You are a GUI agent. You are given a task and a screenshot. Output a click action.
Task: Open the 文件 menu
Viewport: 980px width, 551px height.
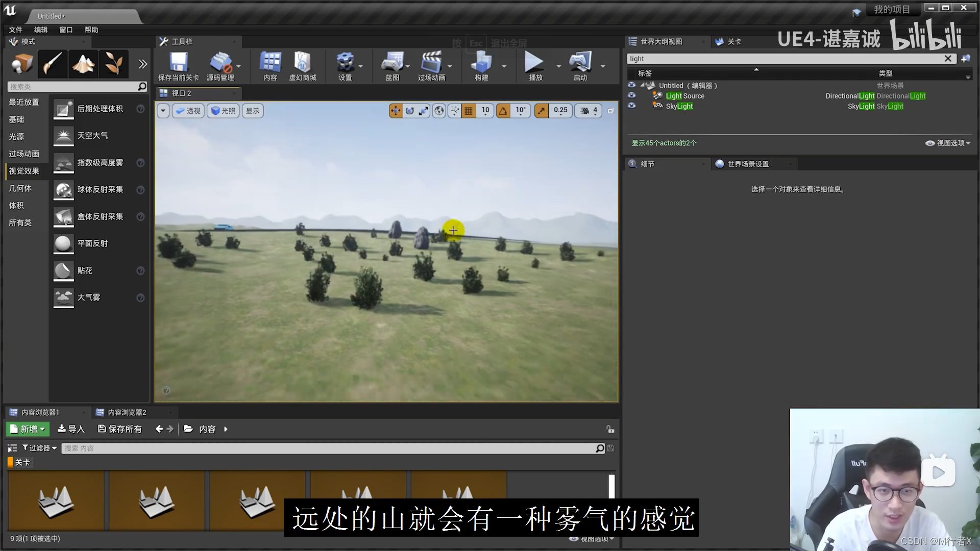15,29
